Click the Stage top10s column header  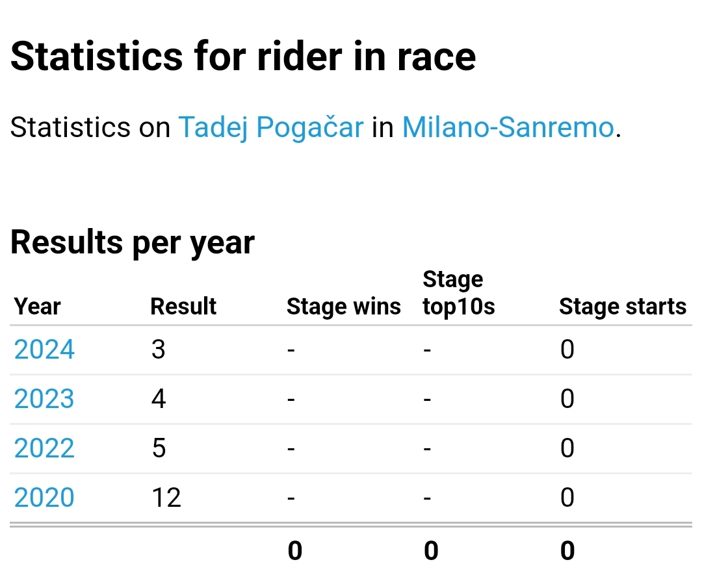click(x=458, y=293)
